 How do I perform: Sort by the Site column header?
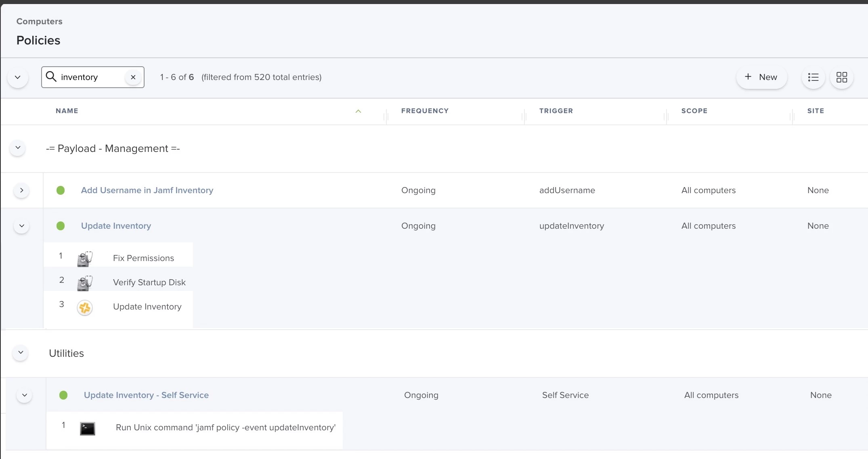[x=816, y=111]
